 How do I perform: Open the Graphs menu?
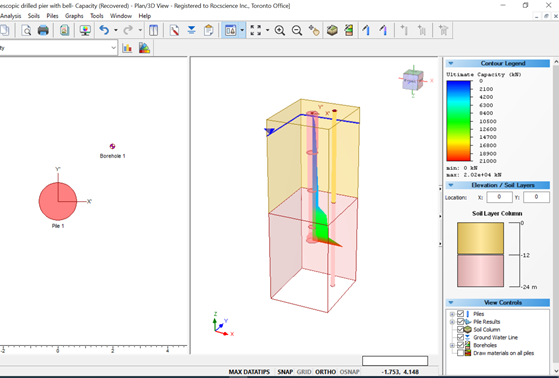click(74, 16)
